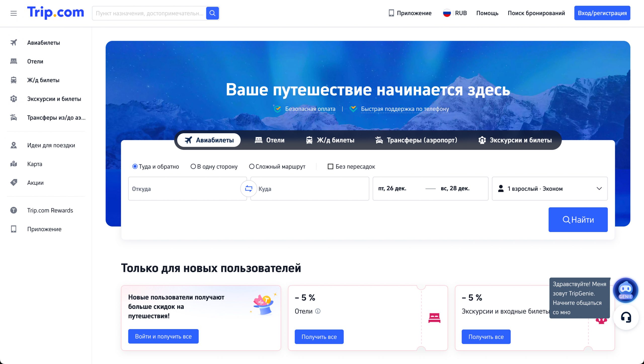Click Trip.com Rewards sidebar icon
Image resolution: width=644 pixels, height=364 pixels.
click(x=14, y=210)
